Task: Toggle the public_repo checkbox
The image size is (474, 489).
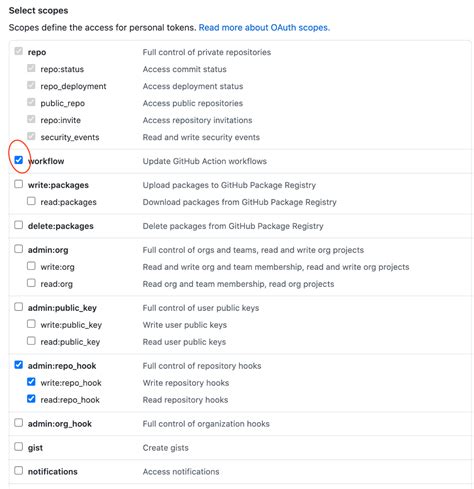Action: point(31,102)
